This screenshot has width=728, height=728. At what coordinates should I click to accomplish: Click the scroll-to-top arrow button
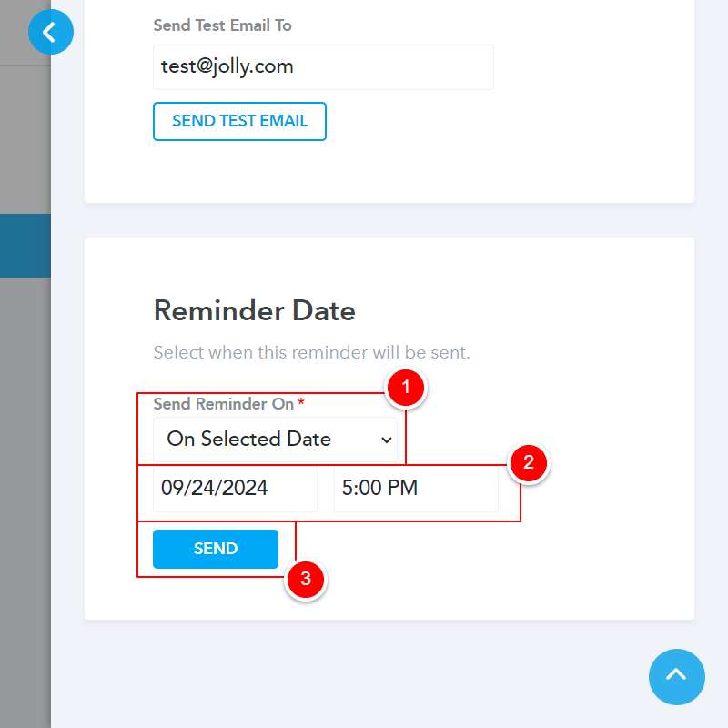pos(676,676)
